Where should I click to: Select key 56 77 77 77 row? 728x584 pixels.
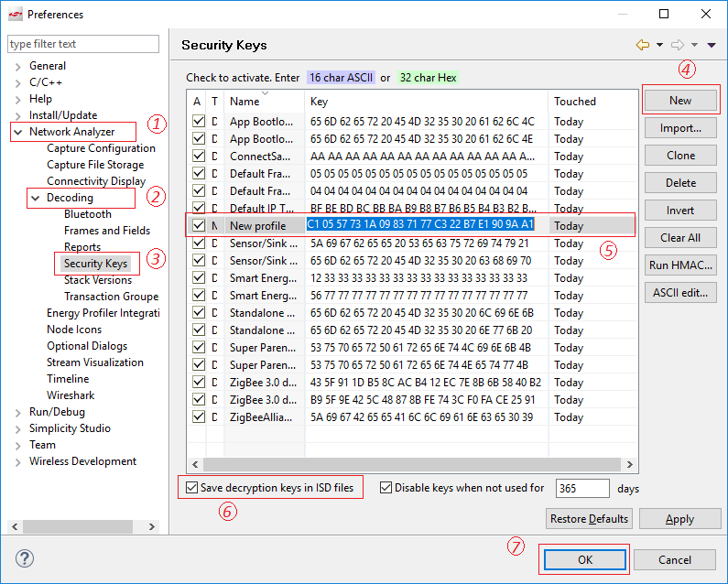pos(418,295)
